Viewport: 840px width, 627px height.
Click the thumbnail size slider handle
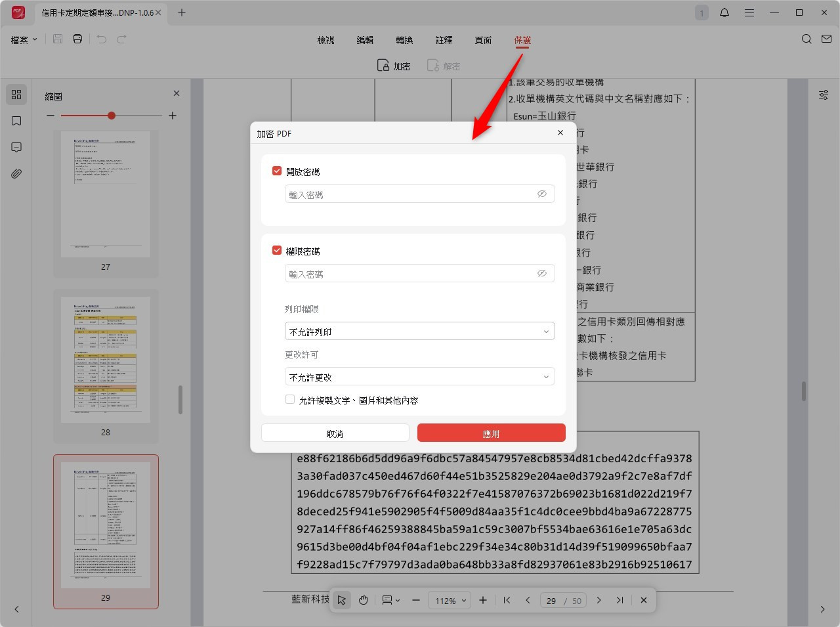pos(112,116)
